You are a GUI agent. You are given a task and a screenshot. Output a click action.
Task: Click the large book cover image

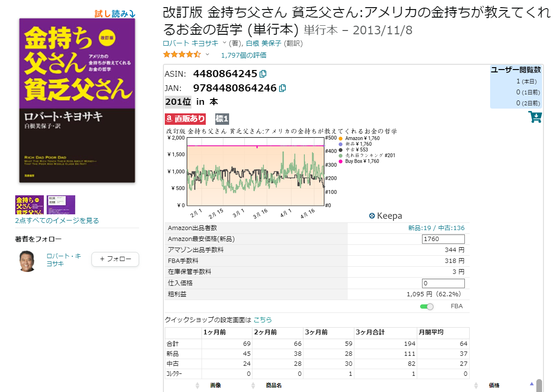77,101
